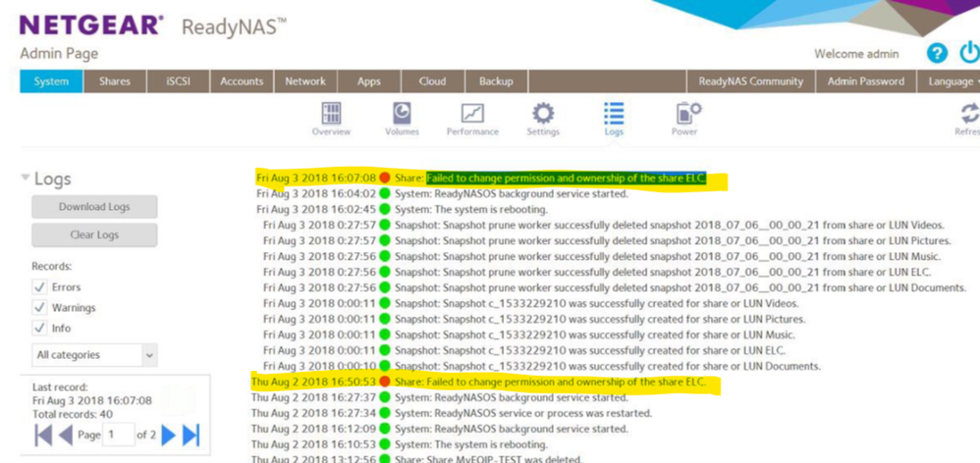Screen dimensions: 980x463
Task: Toggle the Warnings records checkbox
Action: (39, 308)
